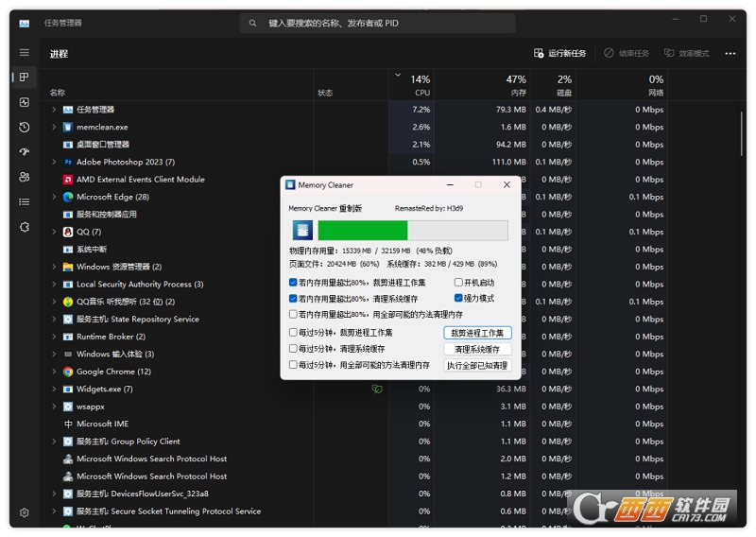Click the Google Chrome process icon
This screenshot has height=537, width=756.
68,372
